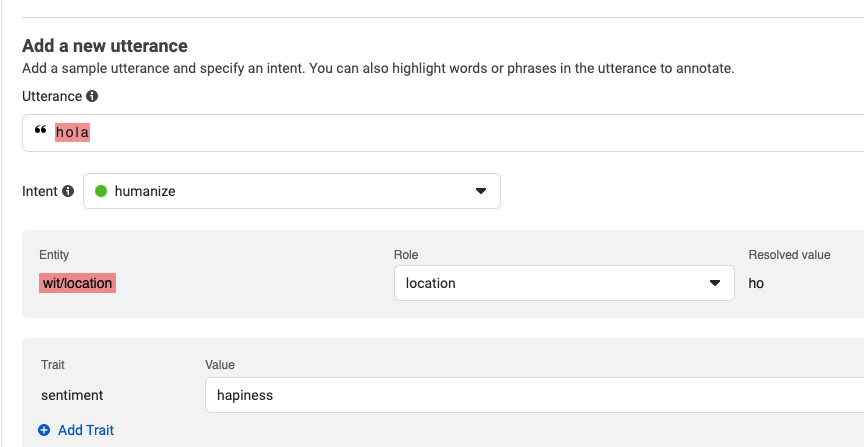The width and height of the screenshot is (864, 447).
Task: Click the green dot beside humanize intent
Action: (x=101, y=191)
